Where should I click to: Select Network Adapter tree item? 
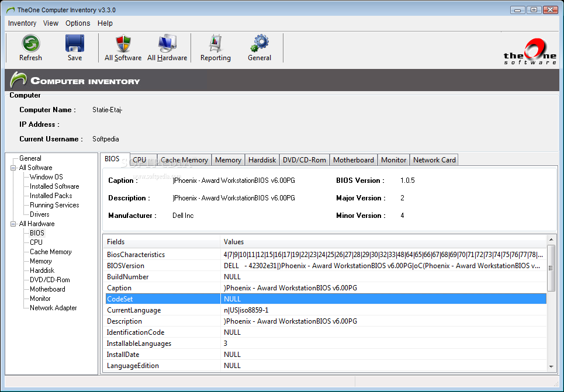[x=53, y=308]
